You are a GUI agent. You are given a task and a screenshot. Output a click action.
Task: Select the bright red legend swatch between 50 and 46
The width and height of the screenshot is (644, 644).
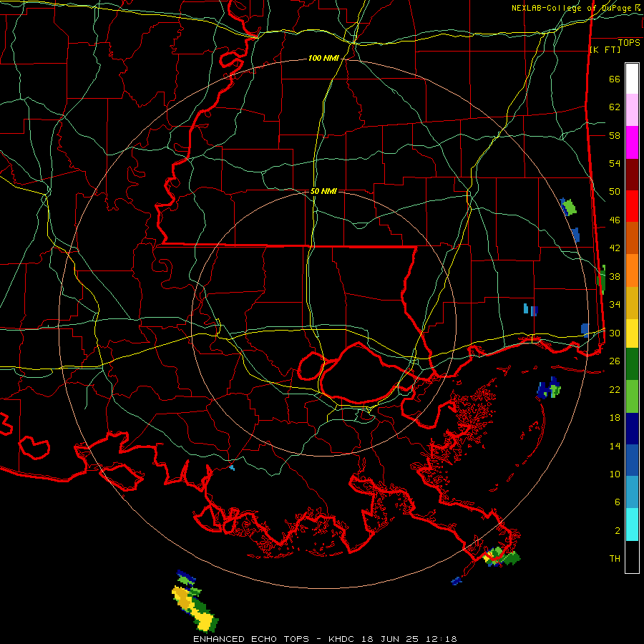coord(632,206)
